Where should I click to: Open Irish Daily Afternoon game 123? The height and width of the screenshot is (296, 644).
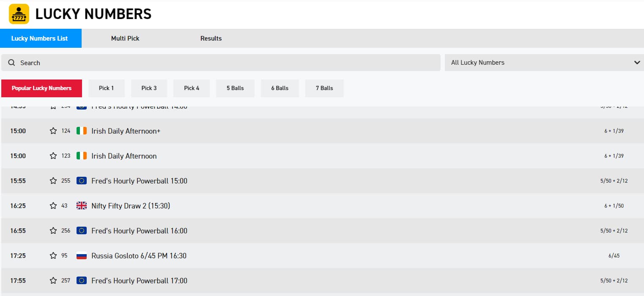pyautogui.click(x=124, y=156)
